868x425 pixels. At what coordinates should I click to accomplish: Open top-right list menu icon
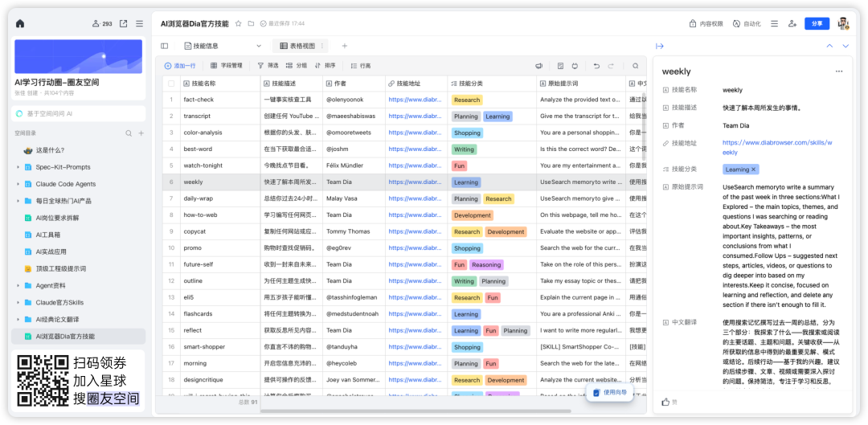[775, 24]
